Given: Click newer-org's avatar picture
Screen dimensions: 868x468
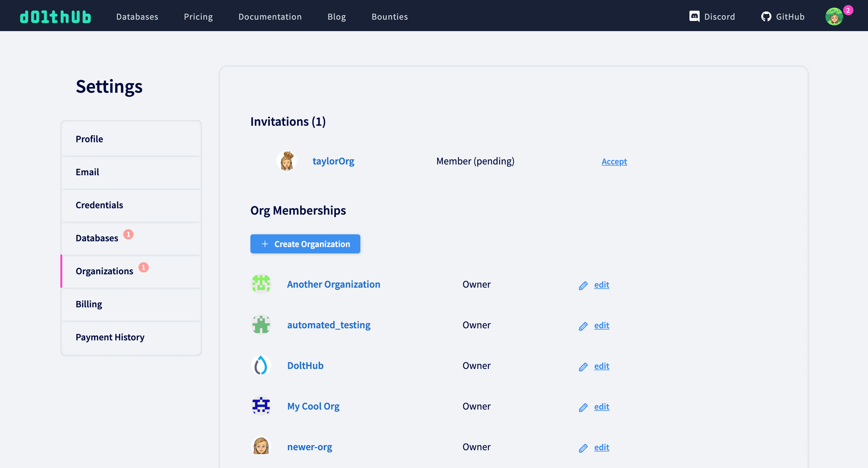Looking at the screenshot, I should [261, 446].
